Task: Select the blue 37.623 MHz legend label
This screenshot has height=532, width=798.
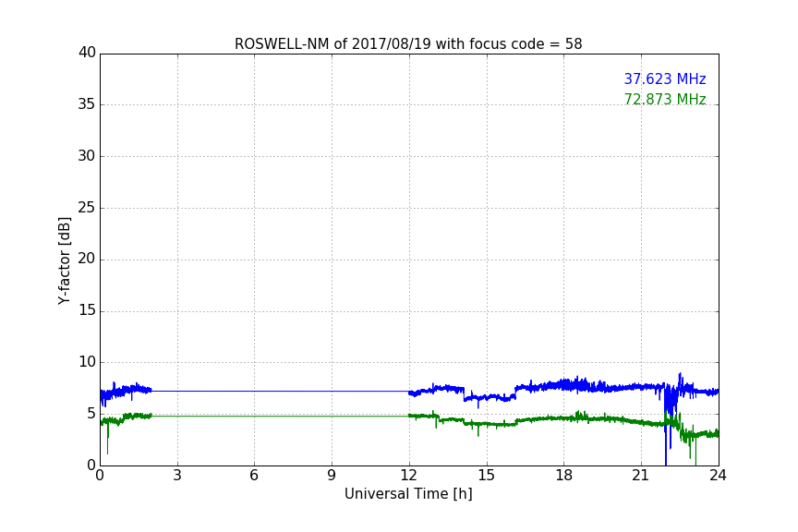Action: (665, 79)
